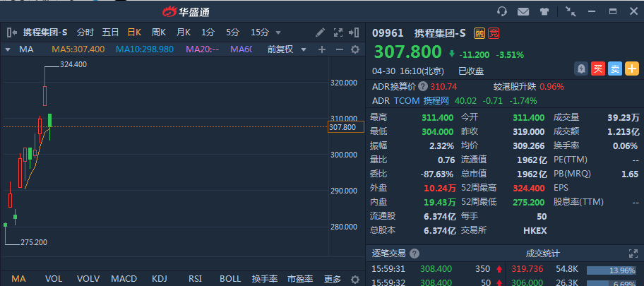The width and height of the screenshot is (644, 286).
Task: Click 13.96% volume bar
Action: (x=611, y=270)
